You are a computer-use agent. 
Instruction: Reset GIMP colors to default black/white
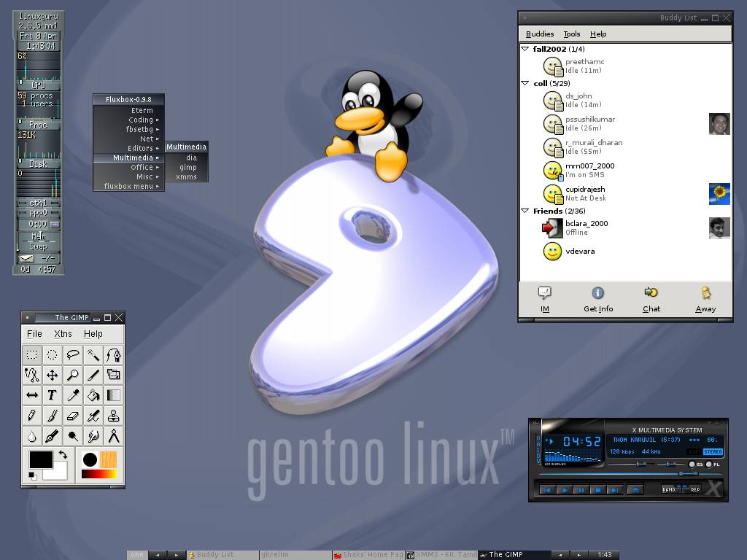click(x=32, y=475)
